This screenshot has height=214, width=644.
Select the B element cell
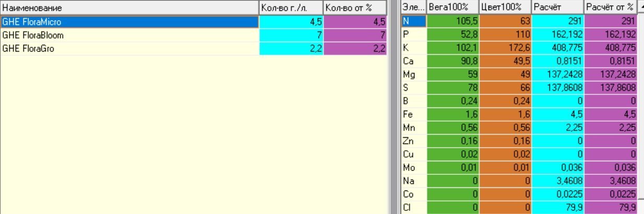point(413,101)
